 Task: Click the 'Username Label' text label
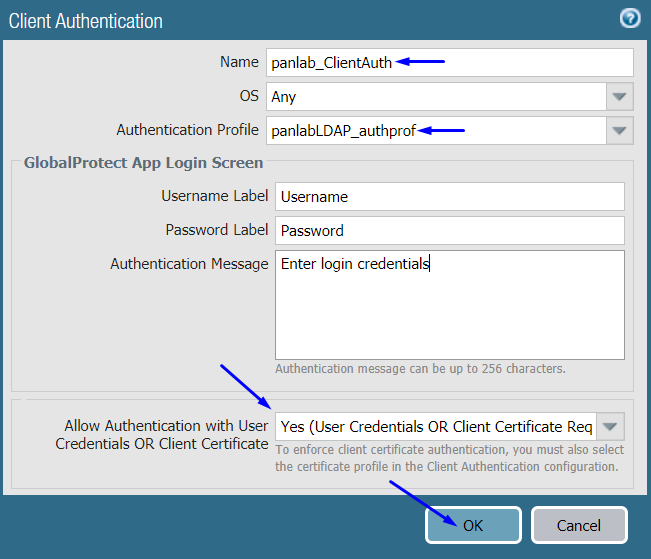[x=215, y=196]
